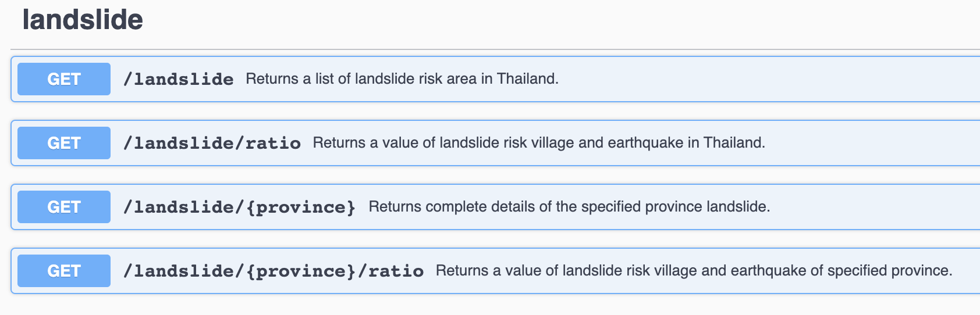Screen dimensions: 980x315
Task: Expand /landslide/ratio row via its blank right area
Action: 873,143
